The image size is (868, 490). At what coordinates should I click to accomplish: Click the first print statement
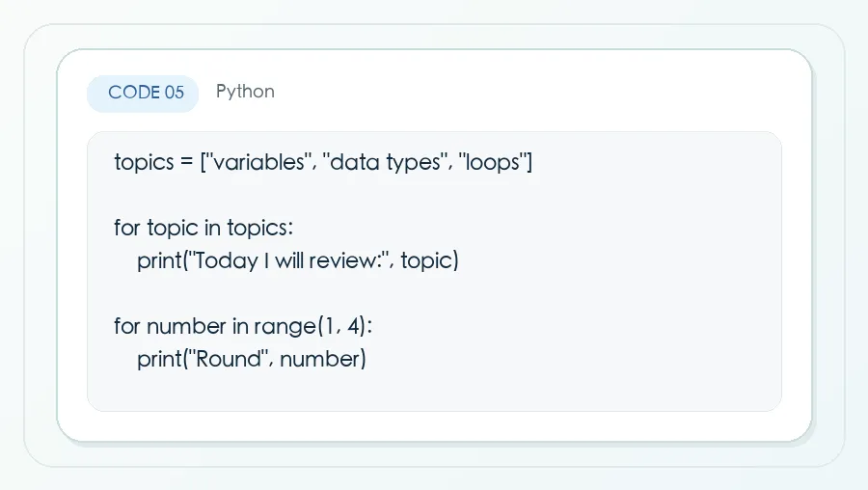(x=298, y=260)
